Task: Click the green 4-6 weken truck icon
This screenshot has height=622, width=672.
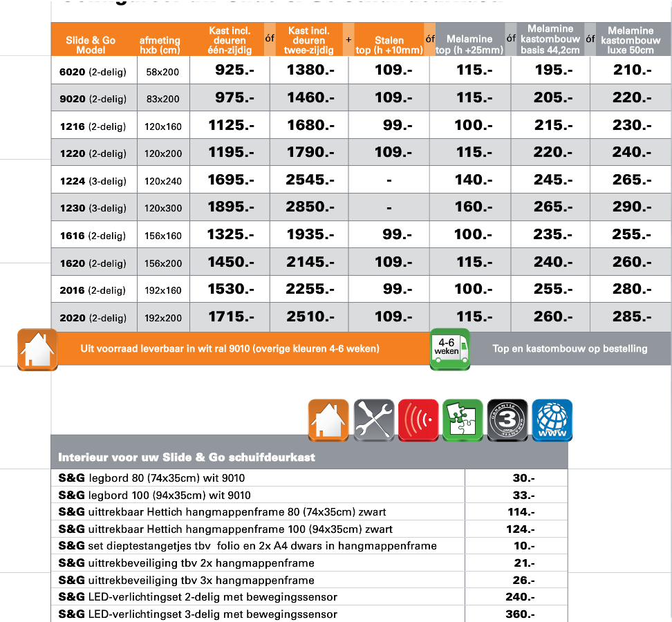Action: [450, 348]
